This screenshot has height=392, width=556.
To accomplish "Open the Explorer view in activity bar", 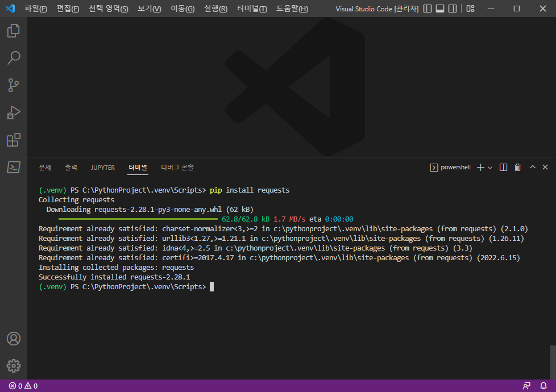I will pos(14,31).
